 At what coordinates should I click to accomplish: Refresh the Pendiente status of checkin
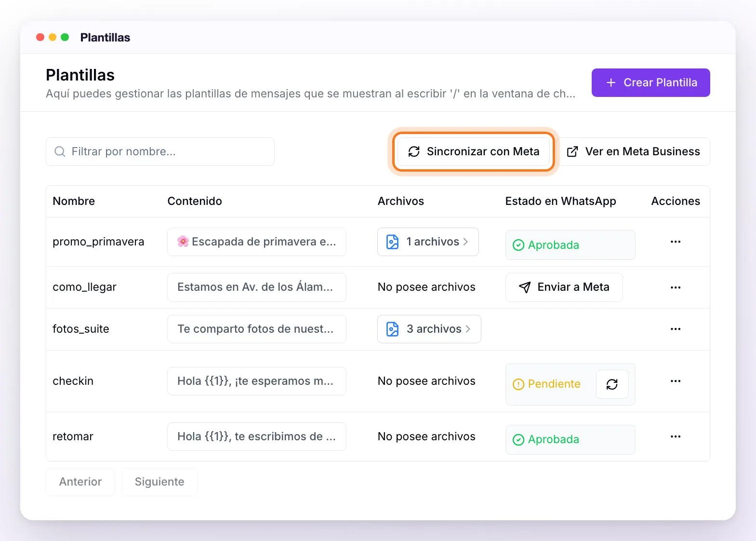612,384
